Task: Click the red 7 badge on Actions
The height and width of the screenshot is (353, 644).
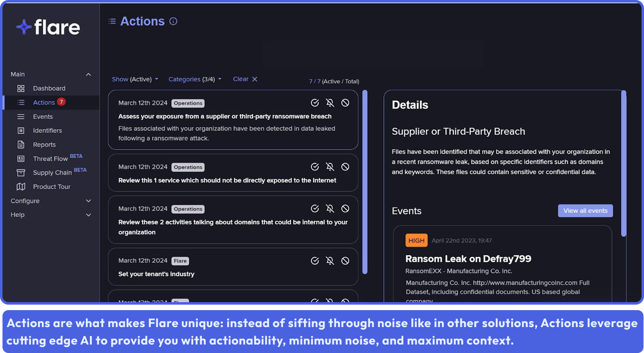Action: [x=61, y=102]
